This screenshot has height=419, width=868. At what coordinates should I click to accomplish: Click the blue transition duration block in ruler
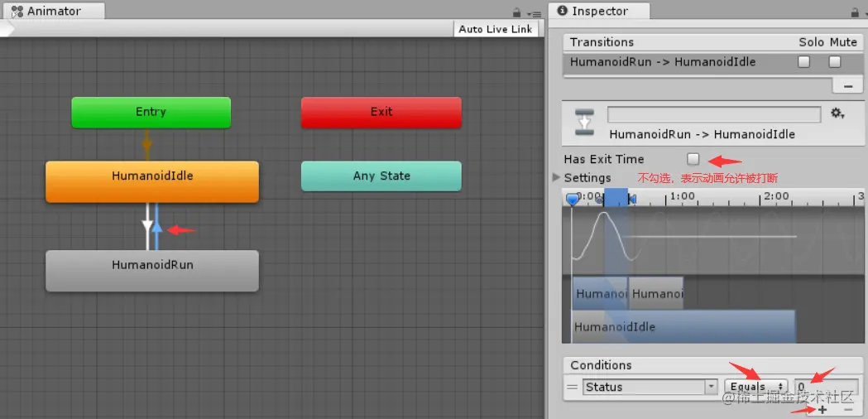pyautogui.click(x=616, y=197)
